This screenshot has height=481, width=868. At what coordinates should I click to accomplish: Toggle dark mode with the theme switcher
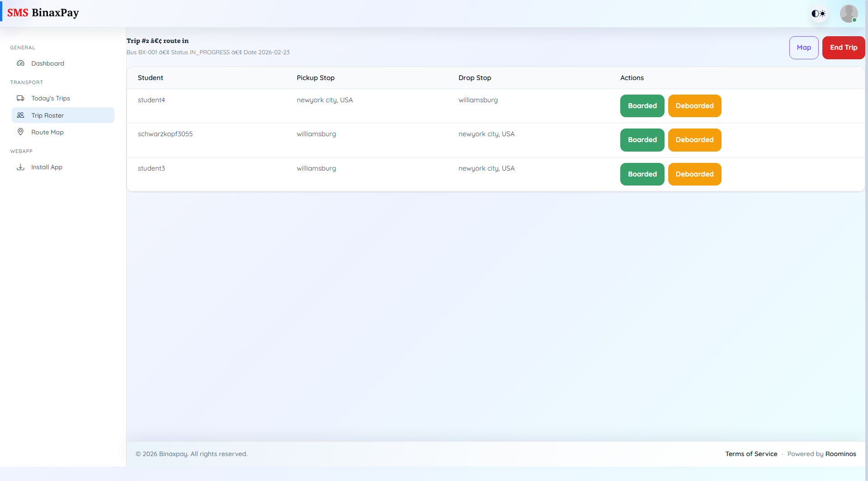819,14
